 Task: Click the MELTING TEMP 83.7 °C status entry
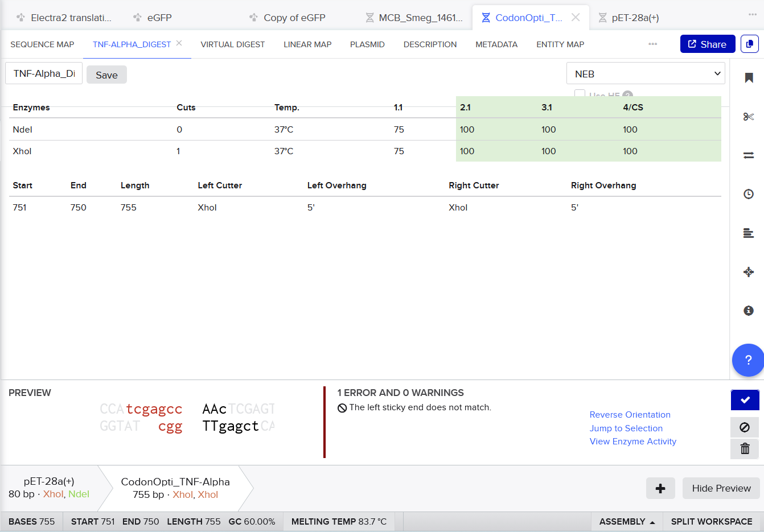[339, 522]
